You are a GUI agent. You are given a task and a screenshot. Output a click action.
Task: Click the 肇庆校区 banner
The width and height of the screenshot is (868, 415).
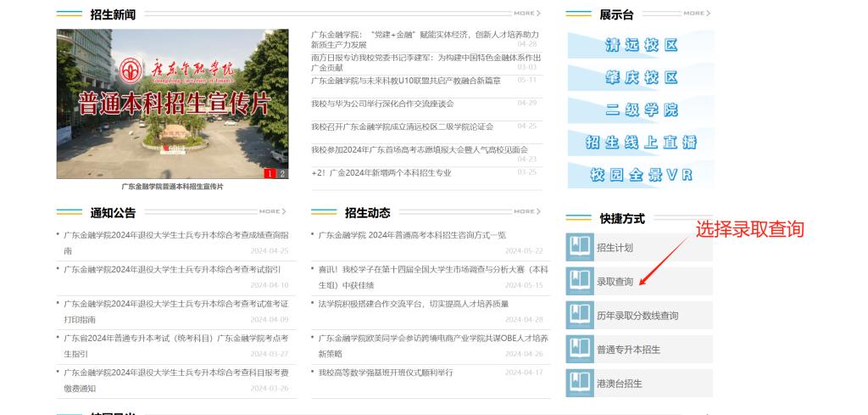point(641,77)
